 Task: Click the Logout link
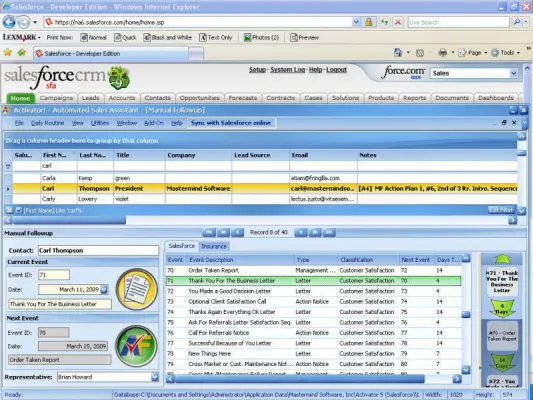[x=337, y=70]
